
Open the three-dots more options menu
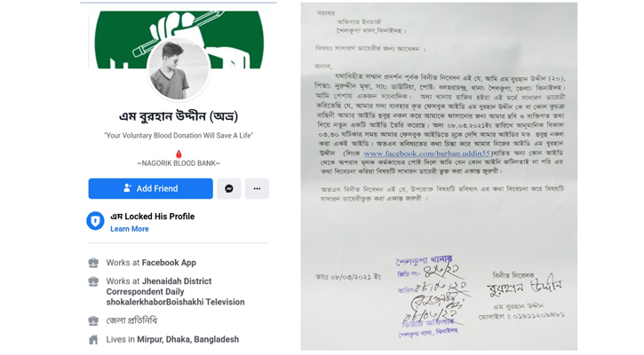(x=257, y=188)
